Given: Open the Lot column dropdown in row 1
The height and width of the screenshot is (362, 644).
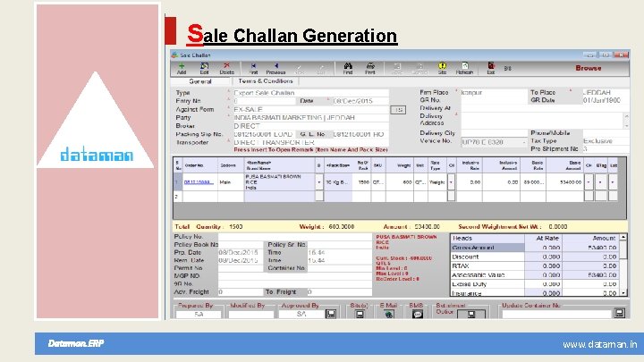Looking at the screenshot, I should 613,181.
